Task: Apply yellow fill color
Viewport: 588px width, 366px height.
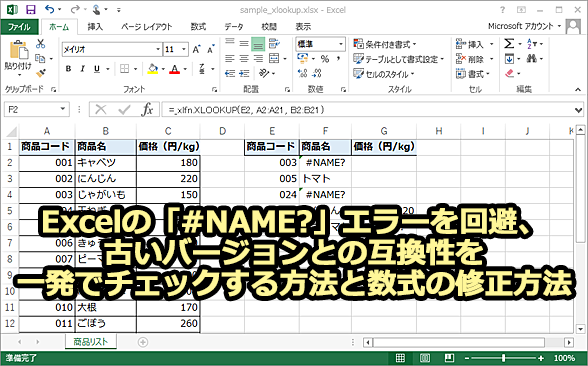Action: (x=153, y=69)
